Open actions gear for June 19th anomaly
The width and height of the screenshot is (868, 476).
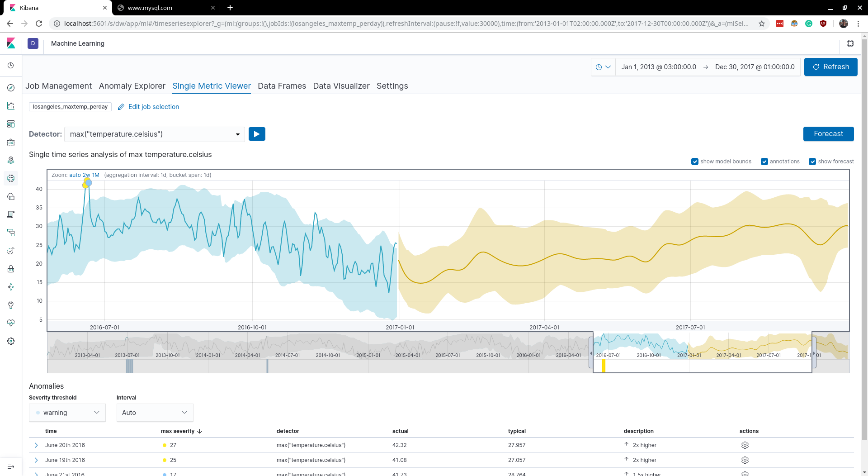tap(745, 460)
